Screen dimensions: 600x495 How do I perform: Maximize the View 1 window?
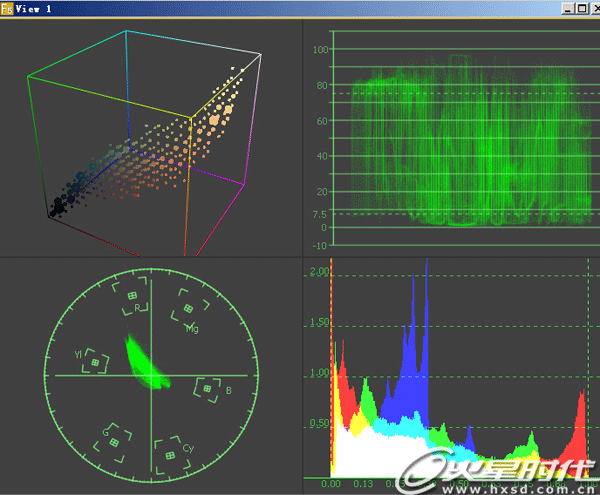tap(579, 8)
